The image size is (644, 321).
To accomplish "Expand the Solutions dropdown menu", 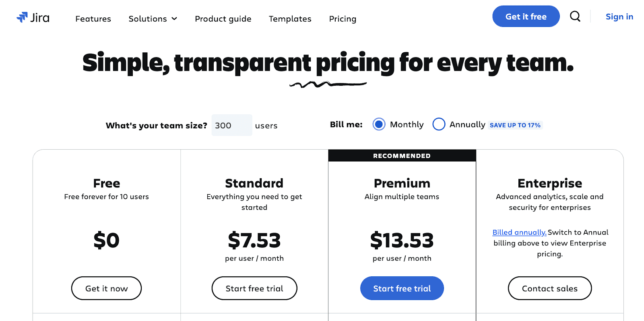I will point(153,19).
